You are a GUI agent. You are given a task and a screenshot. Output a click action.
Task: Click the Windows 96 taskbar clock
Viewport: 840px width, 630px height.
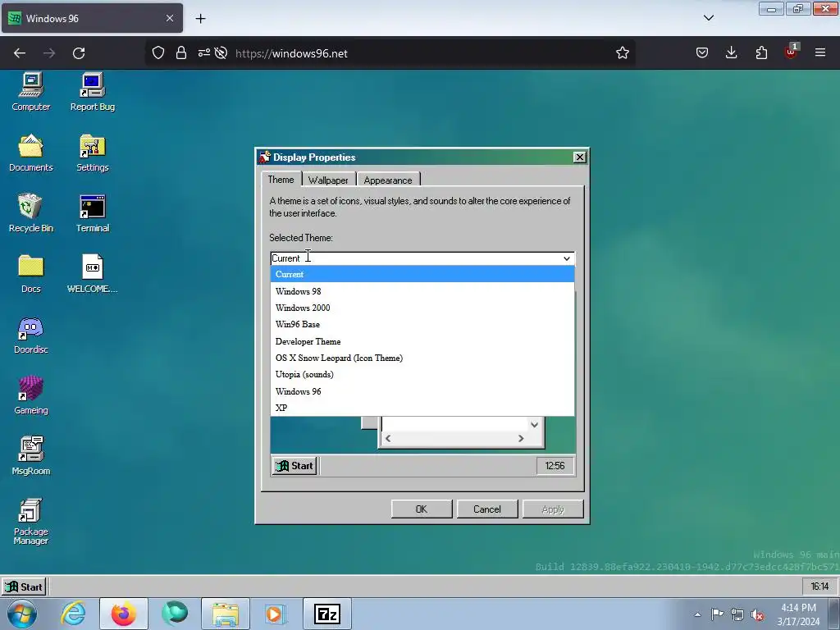point(819,587)
